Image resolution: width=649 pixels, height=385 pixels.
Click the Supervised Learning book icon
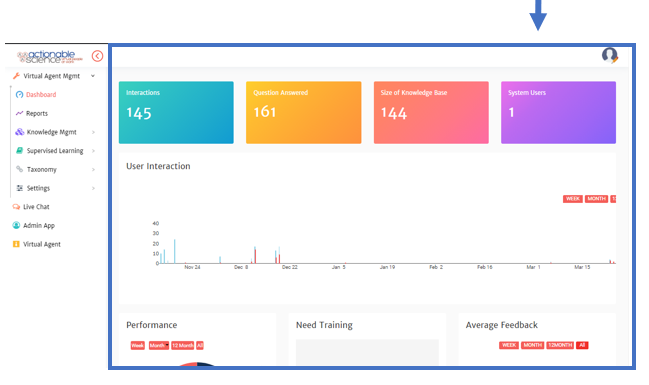[19, 150]
